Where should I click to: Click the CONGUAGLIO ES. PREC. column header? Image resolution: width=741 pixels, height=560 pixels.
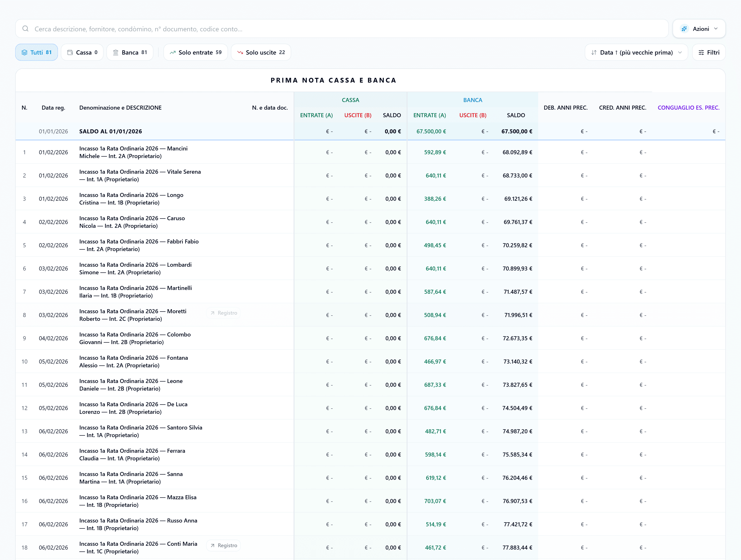689,107
